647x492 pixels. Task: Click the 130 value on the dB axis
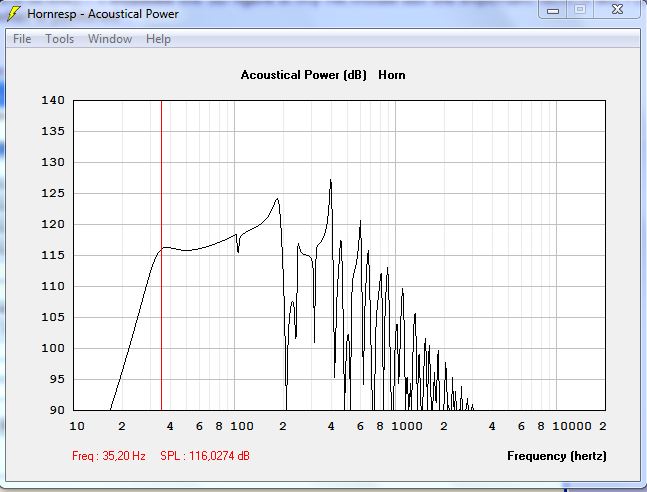click(x=53, y=162)
